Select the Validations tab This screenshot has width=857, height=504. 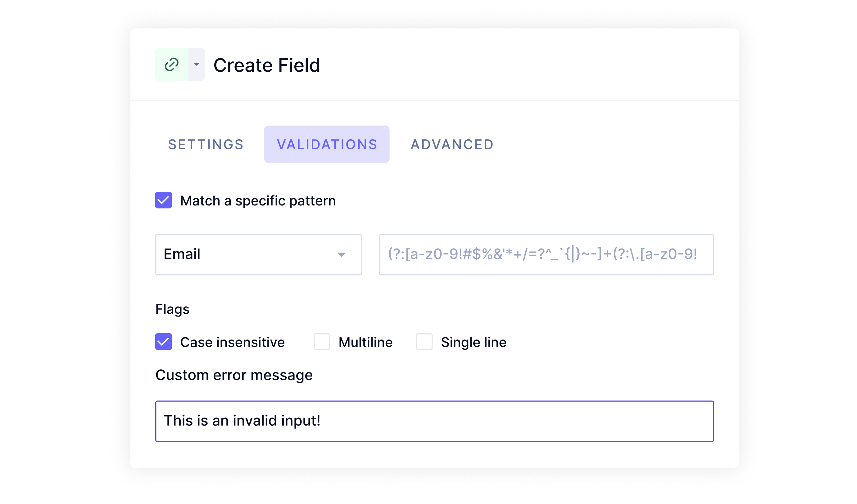327,144
